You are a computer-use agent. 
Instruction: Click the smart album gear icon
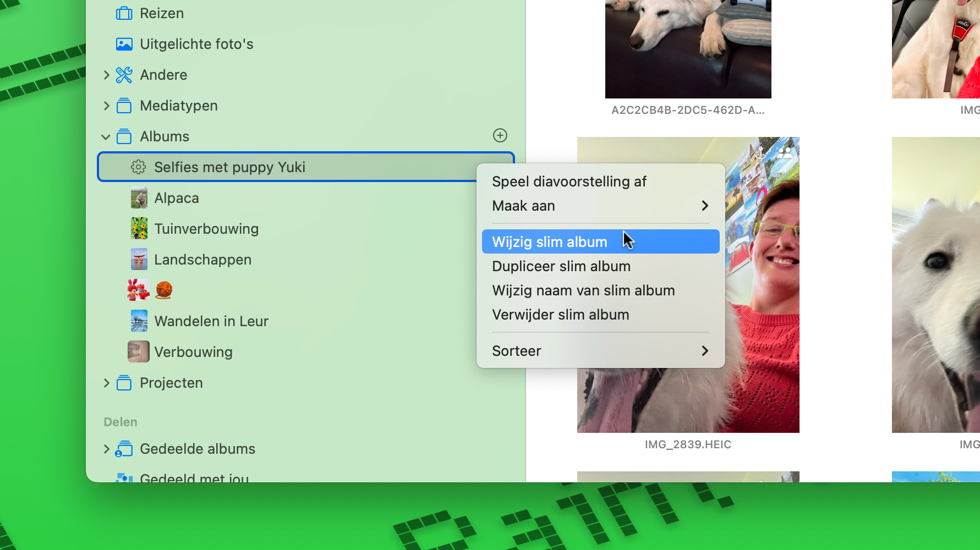pyautogui.click(x=138, y=167)
